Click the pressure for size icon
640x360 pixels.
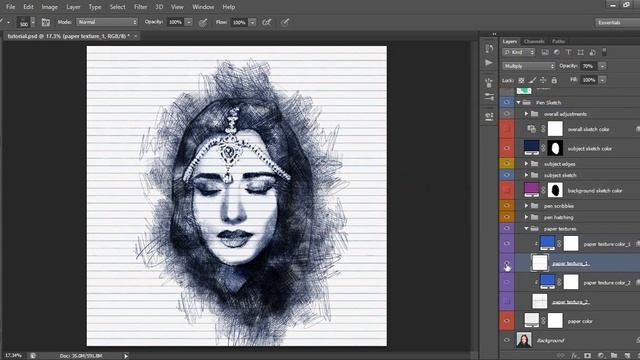(285, 22)
